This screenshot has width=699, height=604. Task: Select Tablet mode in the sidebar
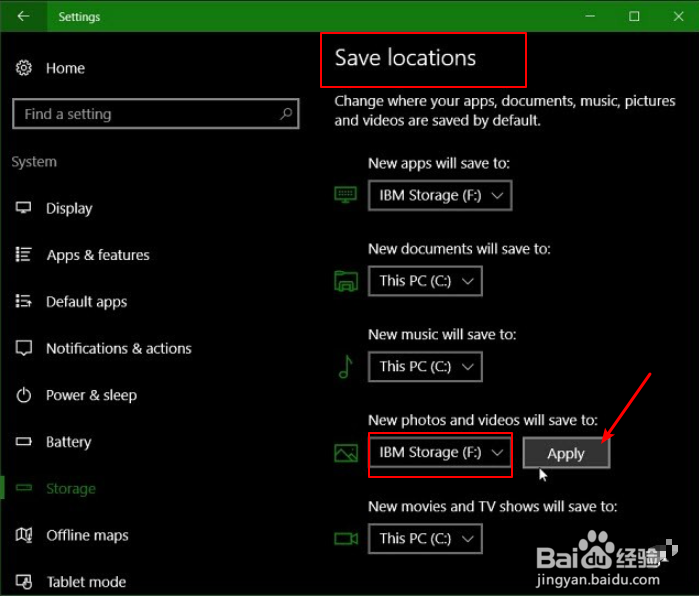point(86,582)
